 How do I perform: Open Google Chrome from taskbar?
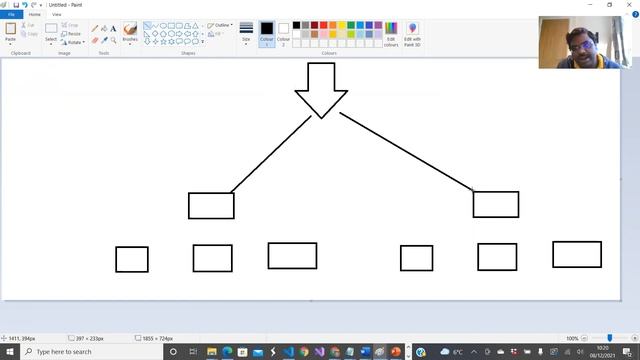[x=304, y=351]
